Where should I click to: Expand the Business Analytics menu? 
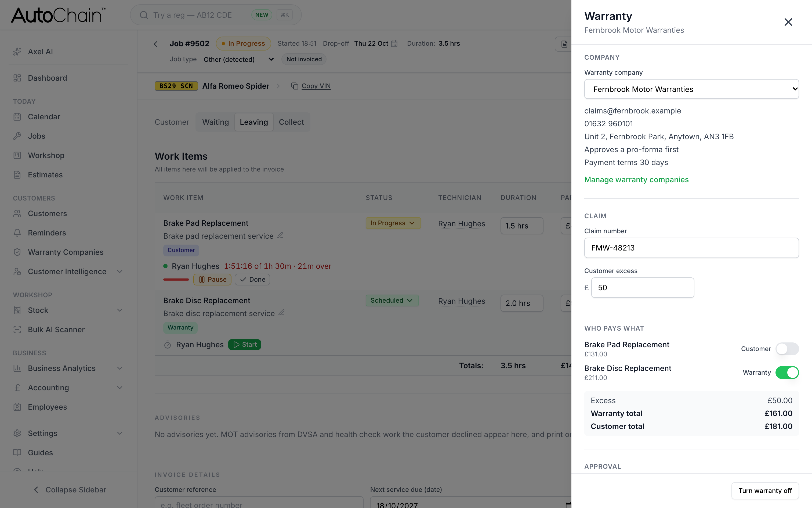pyautogui.click(x=120, y=368)
